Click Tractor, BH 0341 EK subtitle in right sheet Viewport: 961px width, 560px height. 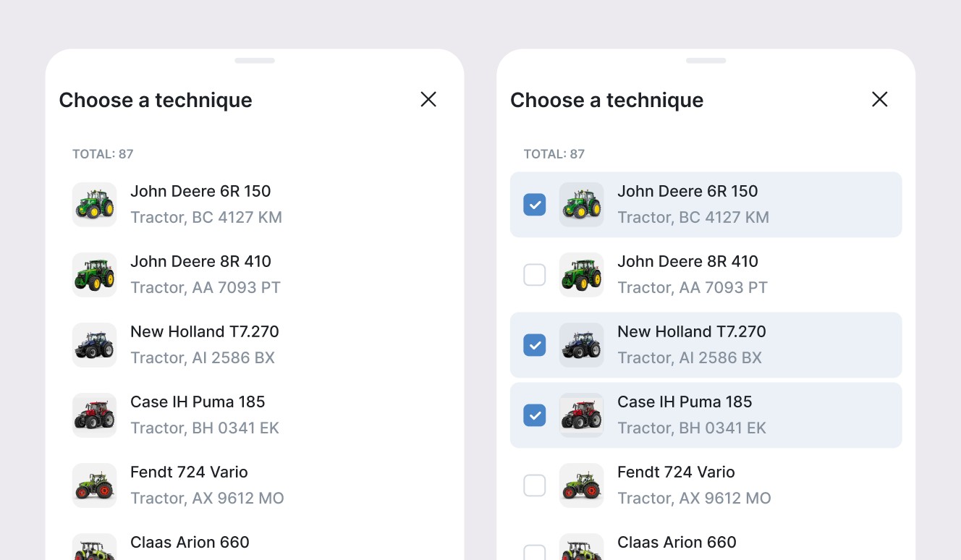tap(692, 428)
